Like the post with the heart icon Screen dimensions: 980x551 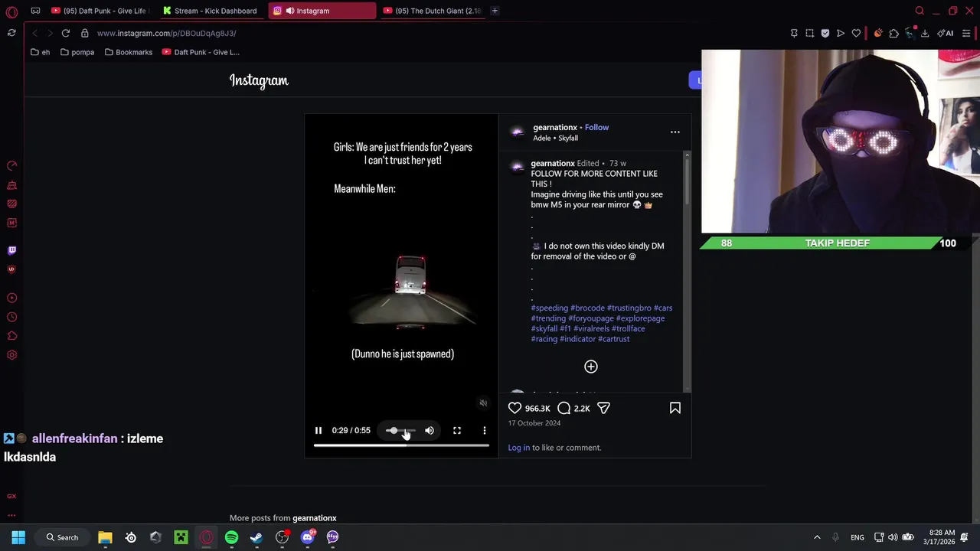point(515,408)
